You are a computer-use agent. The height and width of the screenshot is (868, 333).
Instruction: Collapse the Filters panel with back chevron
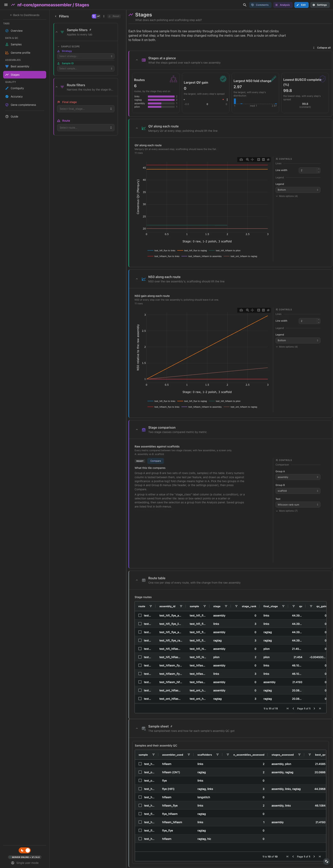56,16
